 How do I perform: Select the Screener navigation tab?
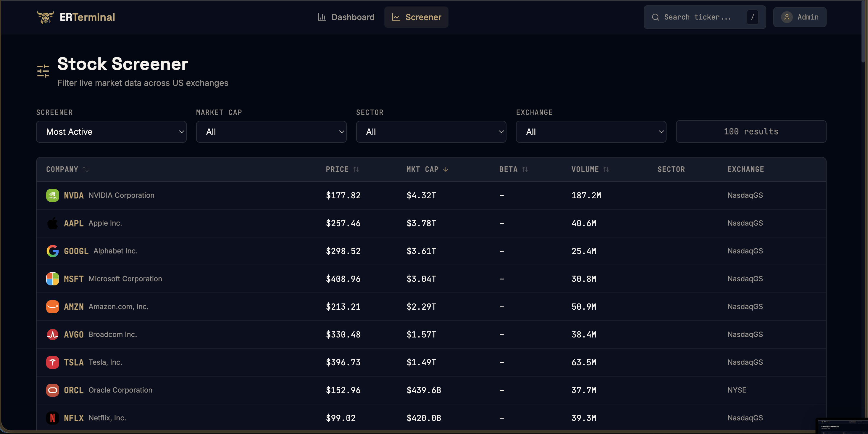(416, 17)
